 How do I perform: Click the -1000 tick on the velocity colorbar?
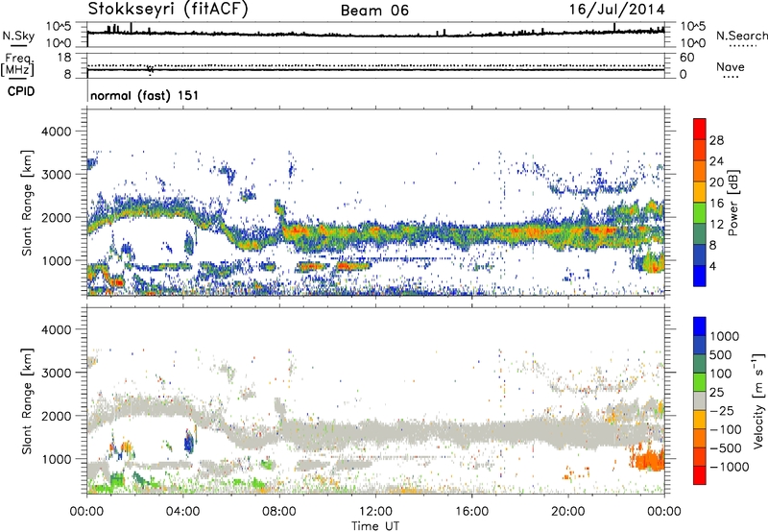point(730,467)
